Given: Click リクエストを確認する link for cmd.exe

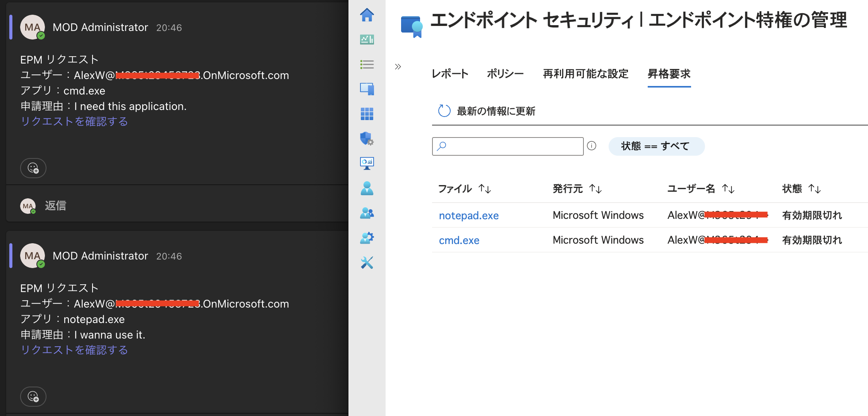Looking at the screenshot, I should point(74,122).
